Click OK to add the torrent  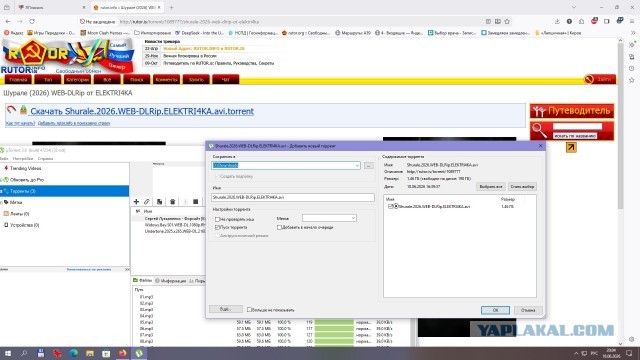(495, 310)
